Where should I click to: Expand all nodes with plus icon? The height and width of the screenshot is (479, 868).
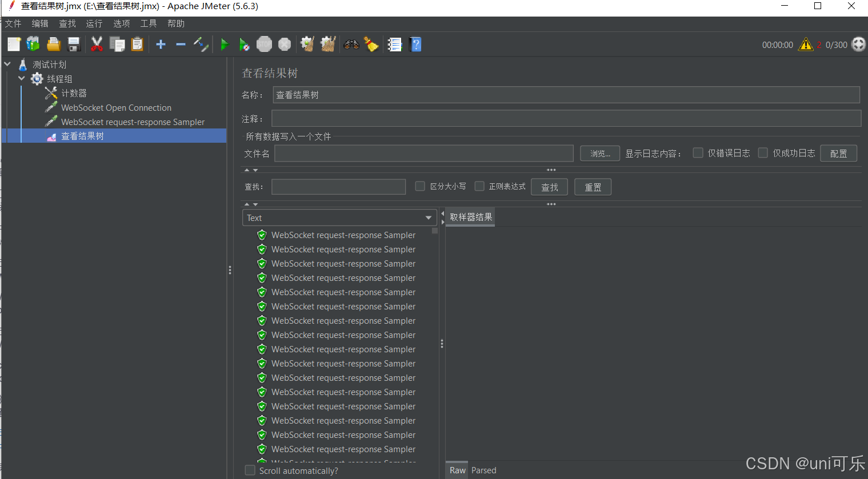point(161,45)
